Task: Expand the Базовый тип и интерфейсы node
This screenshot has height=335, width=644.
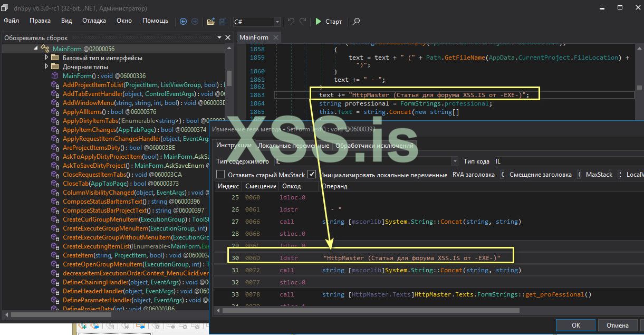Action: (46, 58)
